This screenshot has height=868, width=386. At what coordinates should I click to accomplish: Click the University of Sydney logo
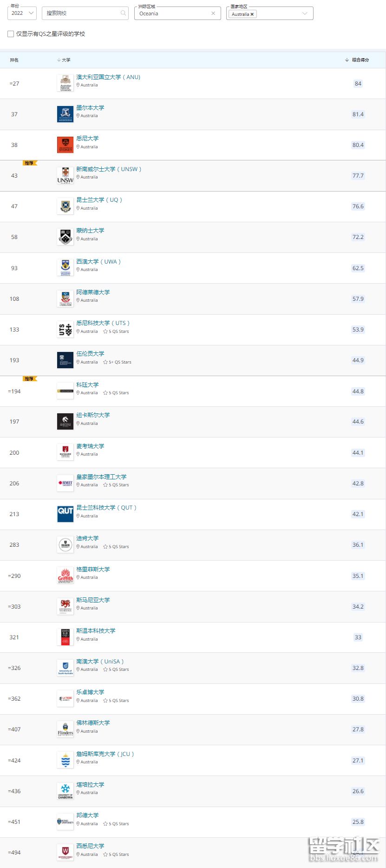pyautogui.click(x=65, y=145)
